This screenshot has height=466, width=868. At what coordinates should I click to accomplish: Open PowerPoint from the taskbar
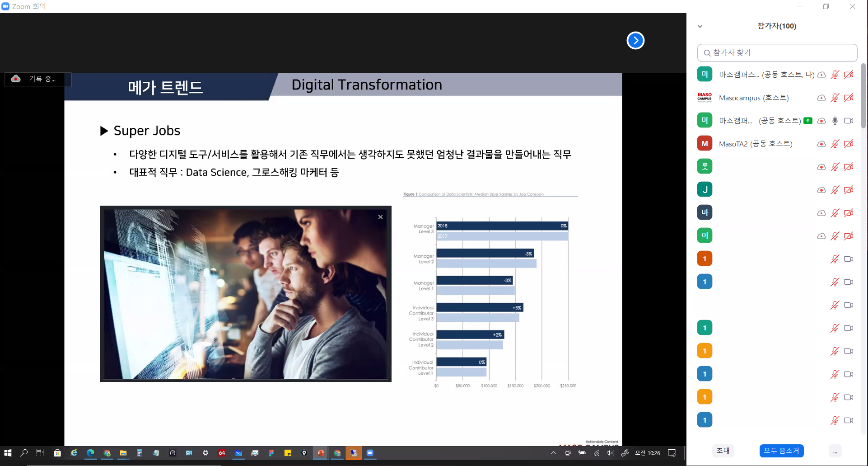click(320, 453)
